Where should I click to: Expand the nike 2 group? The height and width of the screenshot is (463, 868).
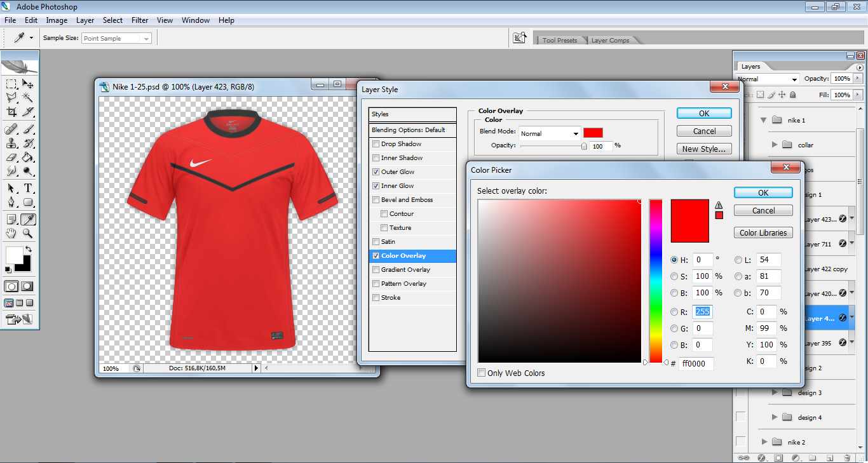pos(764,442)
